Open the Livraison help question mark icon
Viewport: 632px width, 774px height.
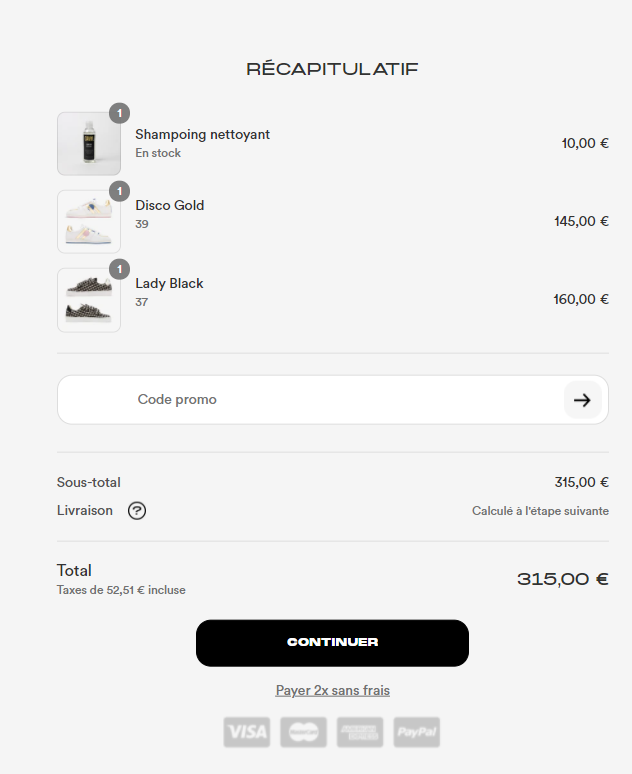(137, 510)
